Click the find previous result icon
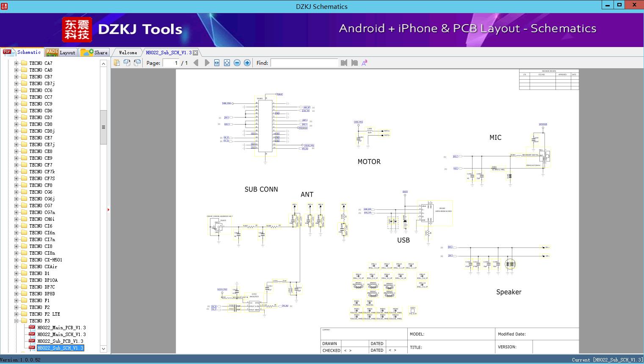The image size is (644, 364). pos(344,63)
